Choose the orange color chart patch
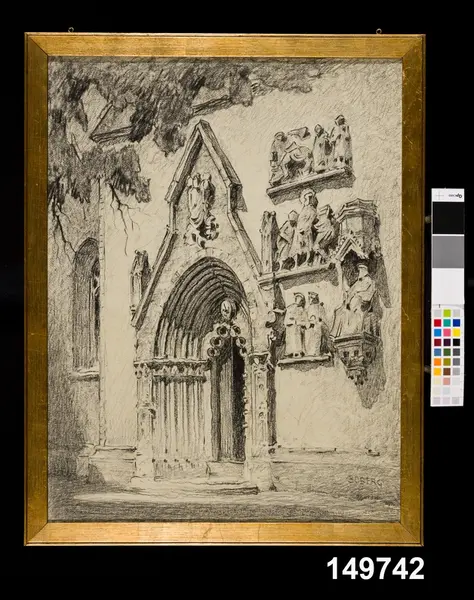The image size is (474, 600). 438,362
